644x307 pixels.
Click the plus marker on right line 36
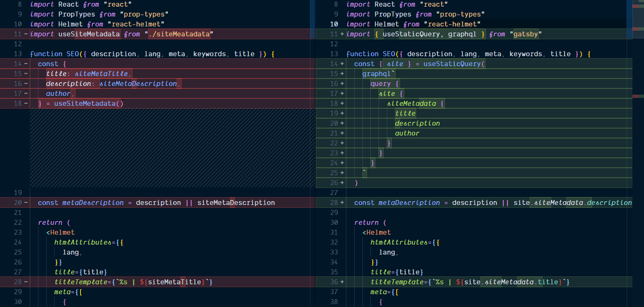pos(342,282)
